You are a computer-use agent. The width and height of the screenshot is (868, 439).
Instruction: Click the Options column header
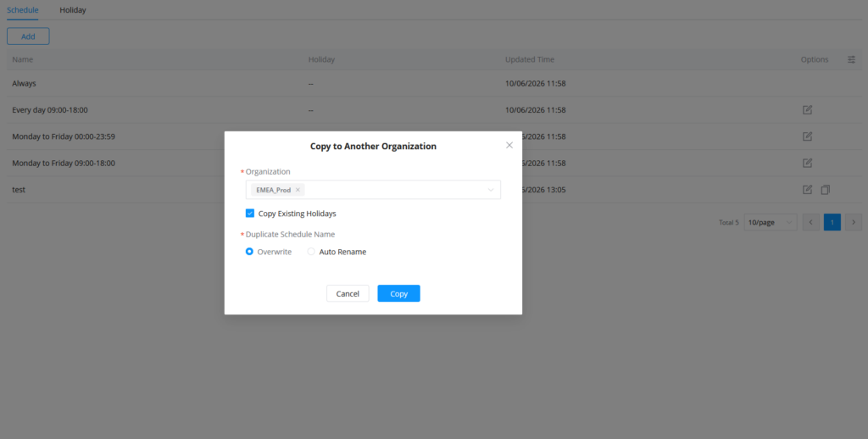(x=815, y=59)
